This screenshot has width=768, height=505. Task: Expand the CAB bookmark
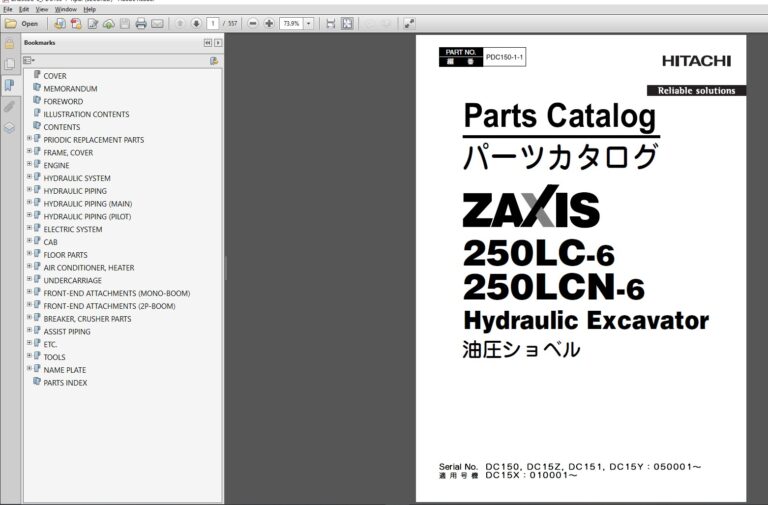[x=29, y=240]
